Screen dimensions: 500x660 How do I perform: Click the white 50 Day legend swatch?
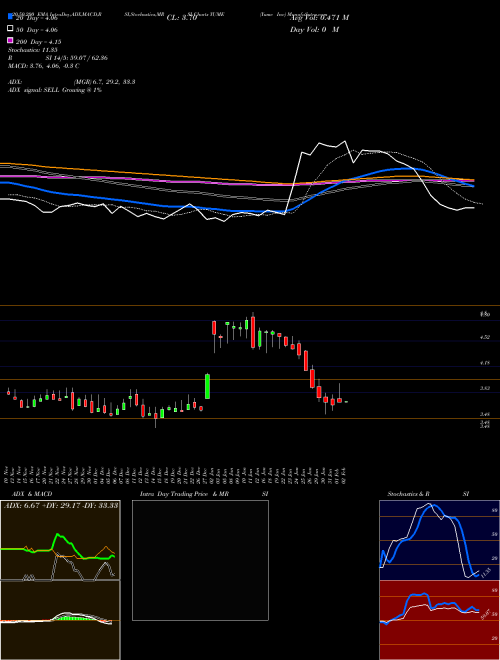tap(10, 29)
